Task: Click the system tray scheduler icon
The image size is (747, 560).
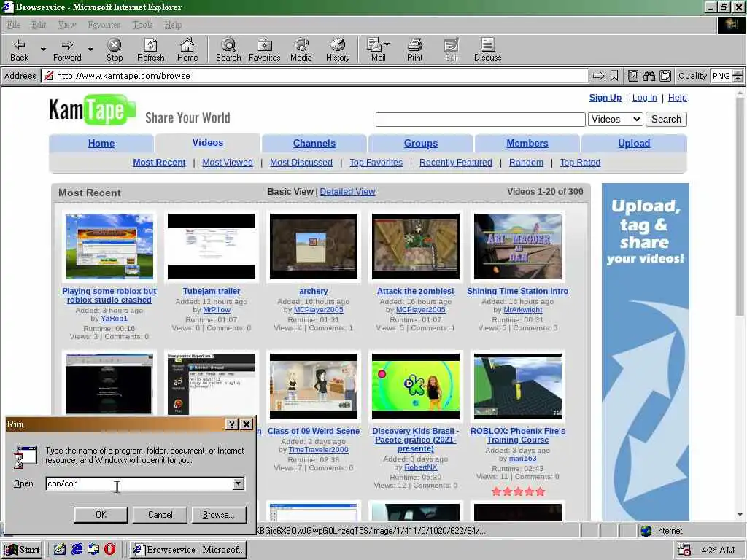Action: click(x=684, y=550)
